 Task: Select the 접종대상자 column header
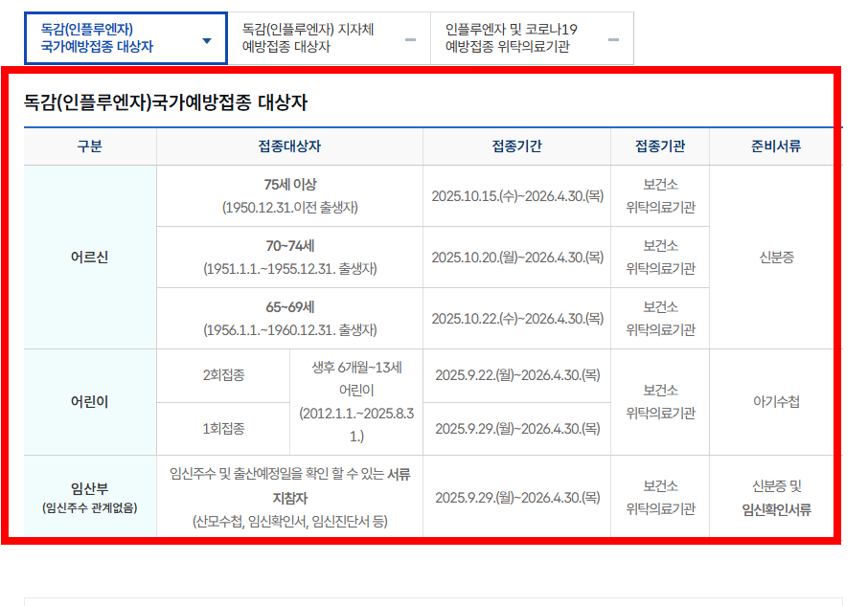point(291,146)
